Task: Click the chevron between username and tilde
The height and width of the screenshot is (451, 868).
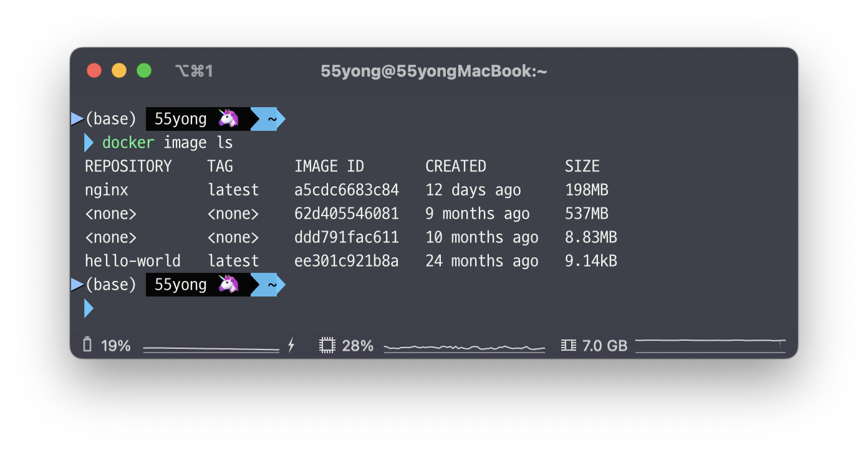Action: pyautogui.click(x=256, y=118)
